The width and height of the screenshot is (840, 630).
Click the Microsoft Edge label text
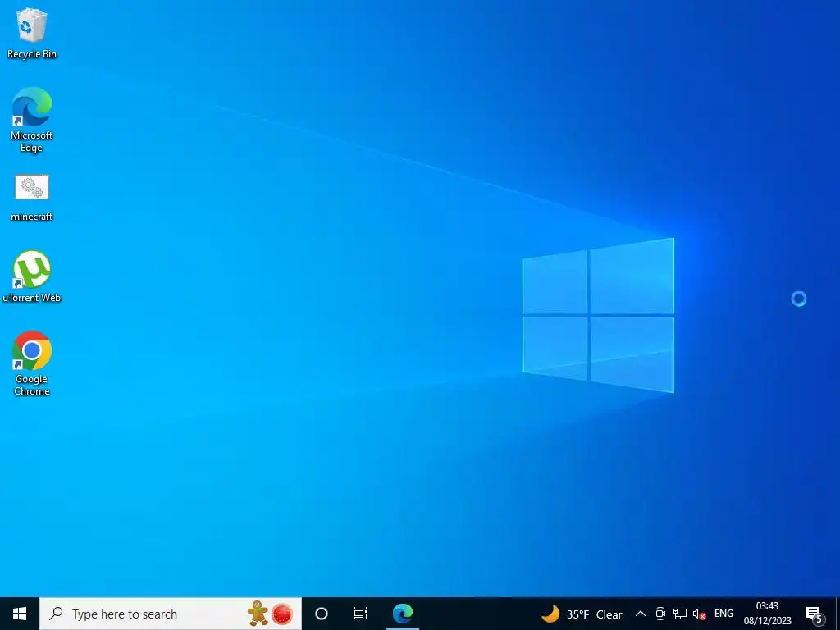(x=32, y=141)
